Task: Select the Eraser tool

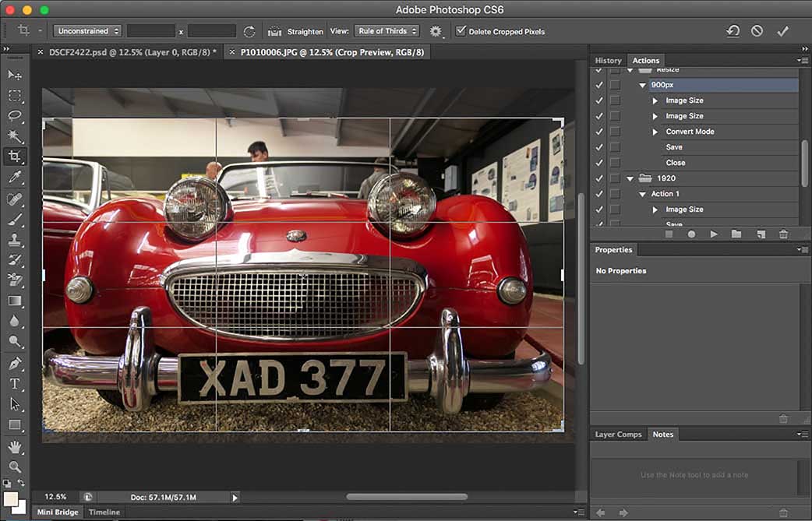Action: point(15,280)
